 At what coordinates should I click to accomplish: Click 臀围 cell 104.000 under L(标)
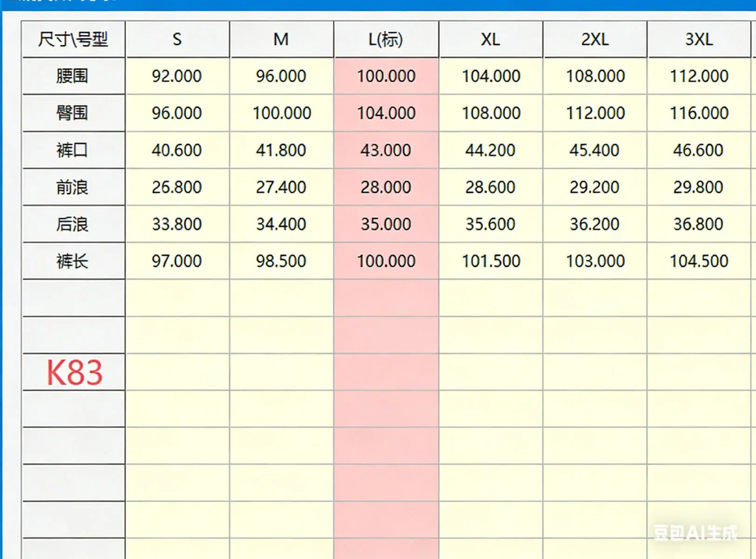pyautogui.click(x=386, y=113)
